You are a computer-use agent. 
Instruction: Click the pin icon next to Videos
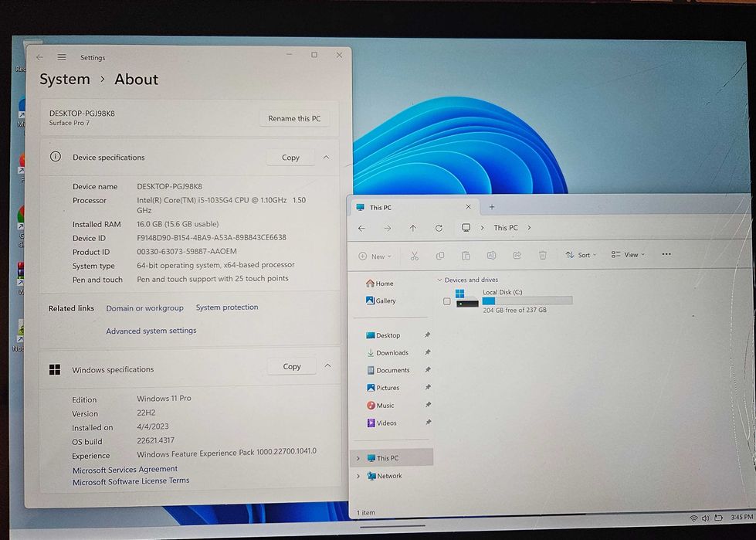coord(428,423)
